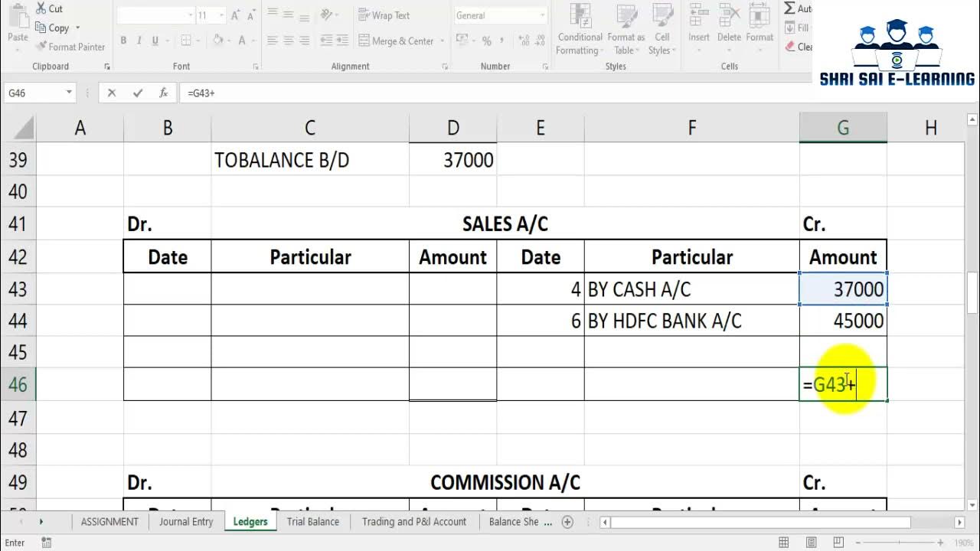980x551 pixels.
Task: Switch to the ASSIGNMENT sheet tab
Action: pyautogui.click(x=110, y=522)
